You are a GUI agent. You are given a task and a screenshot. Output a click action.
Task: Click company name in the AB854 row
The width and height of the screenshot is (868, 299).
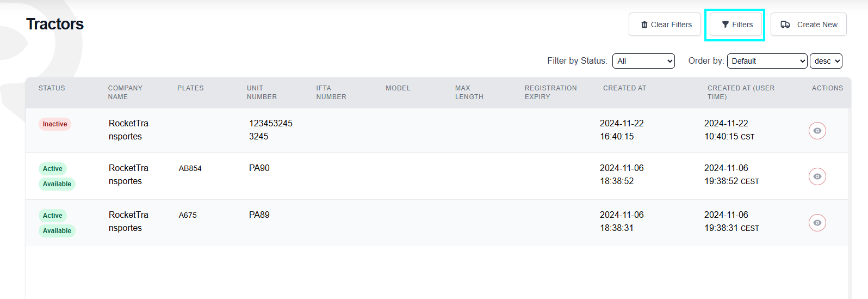point(128,175)
